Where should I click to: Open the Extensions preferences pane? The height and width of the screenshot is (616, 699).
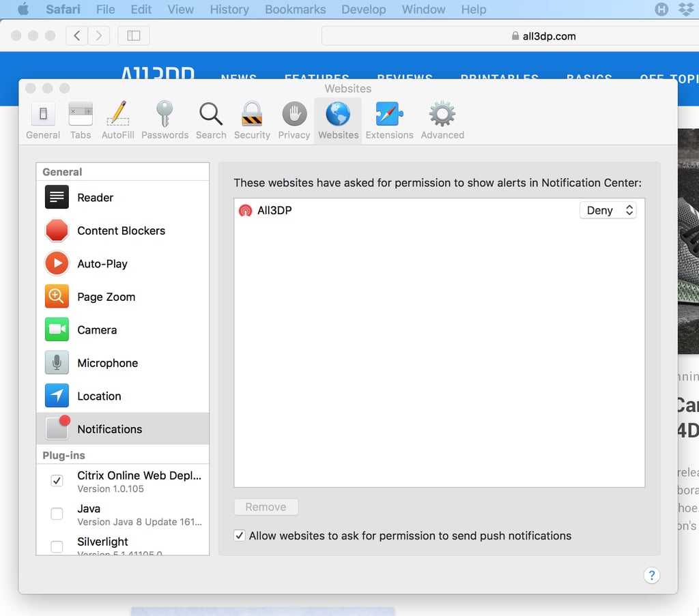click(x=389, y=119)
